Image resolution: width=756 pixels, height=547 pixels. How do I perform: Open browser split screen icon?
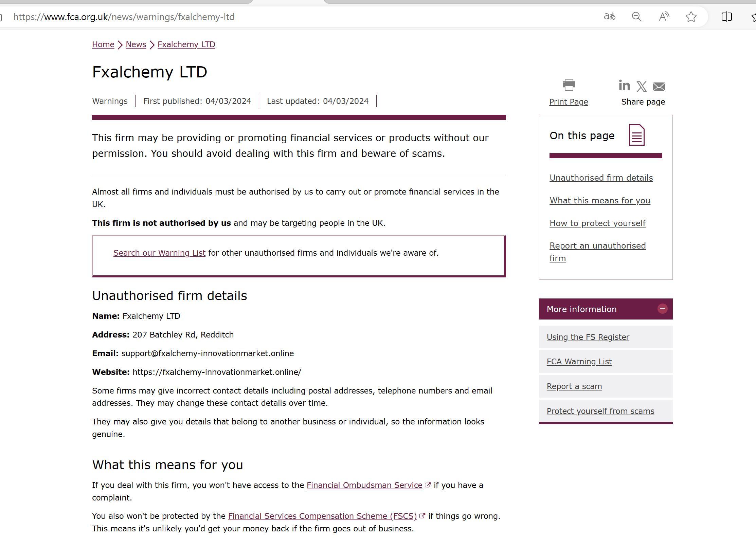(726, 17)
